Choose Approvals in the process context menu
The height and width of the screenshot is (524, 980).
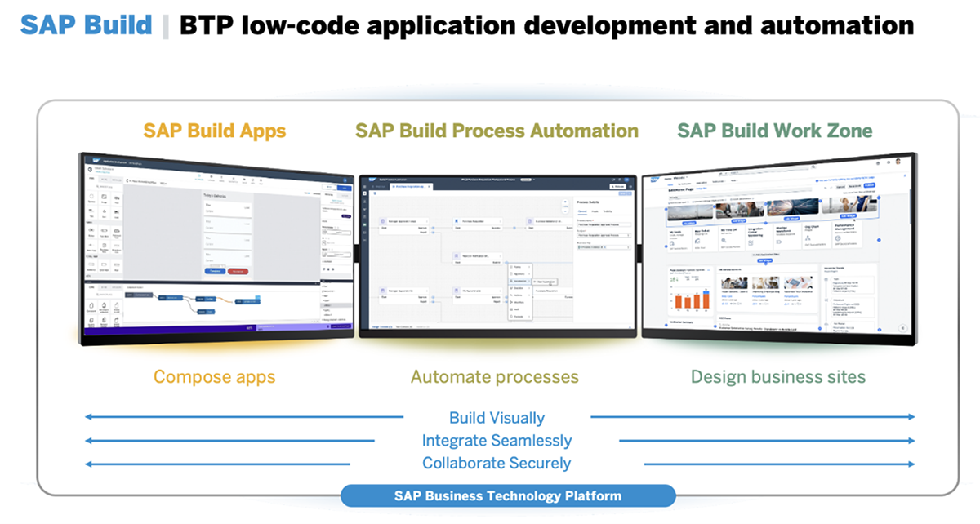pos(520,274)
